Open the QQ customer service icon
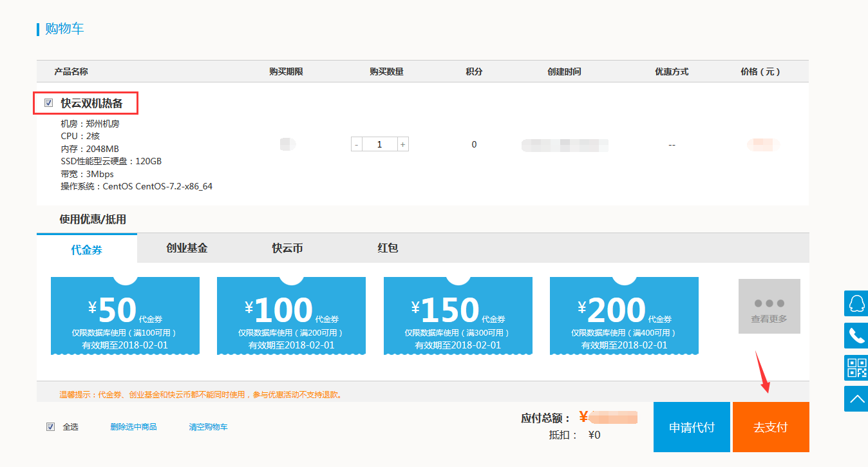This screenshot has width=868, height=467. pos(856,303)
